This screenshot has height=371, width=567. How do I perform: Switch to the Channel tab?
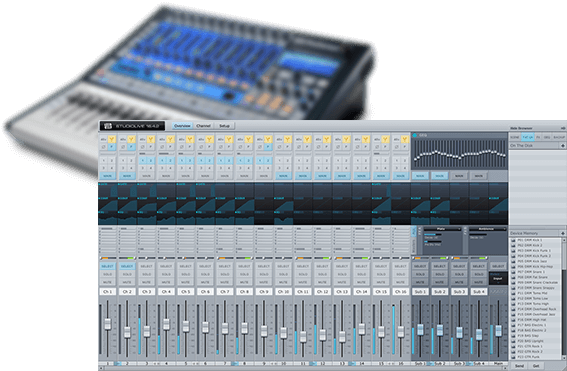pos(203,126)
